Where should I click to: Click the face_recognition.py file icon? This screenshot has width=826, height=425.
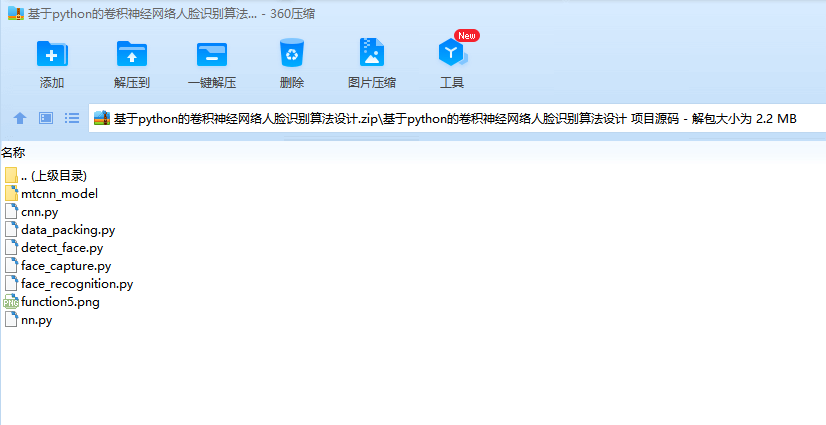click(12, 283)
